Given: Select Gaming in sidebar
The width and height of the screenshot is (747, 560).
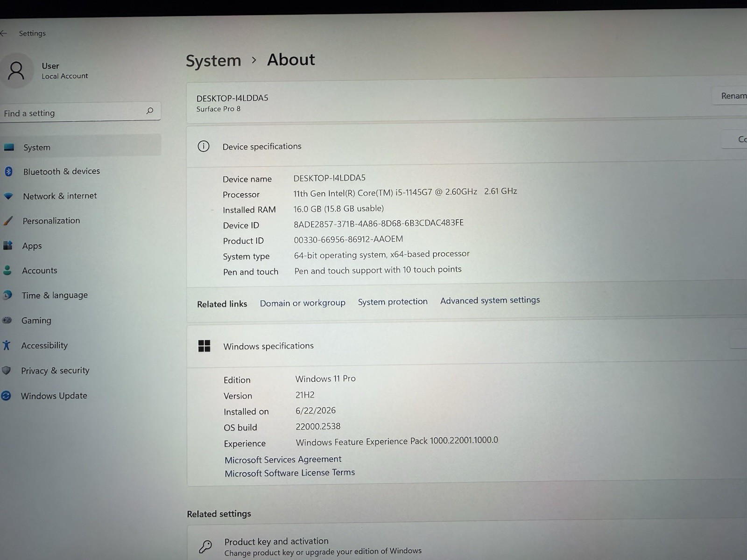Looking at the screenshot, I should tap(36, 321).
